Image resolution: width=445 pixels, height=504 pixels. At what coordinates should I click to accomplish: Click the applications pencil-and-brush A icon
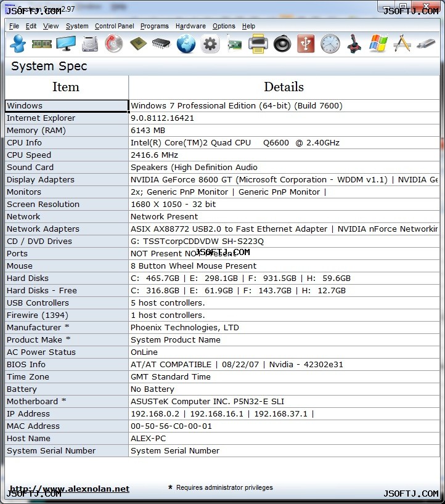click(402, 43)
